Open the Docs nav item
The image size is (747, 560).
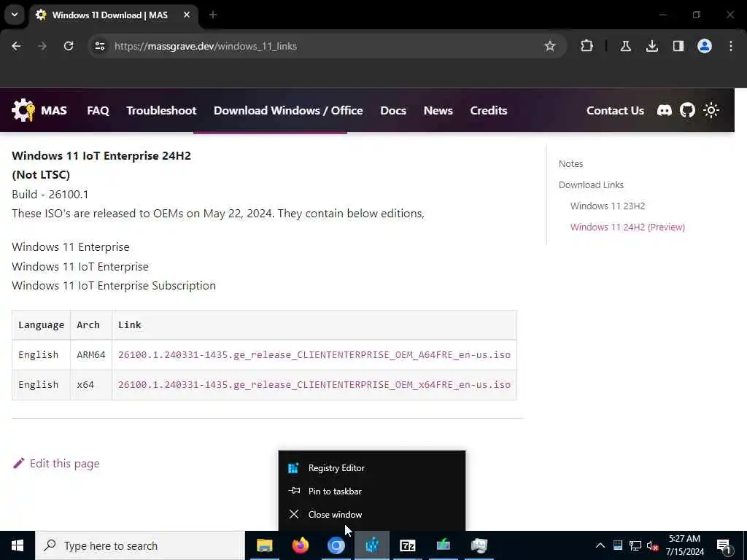click(x=393, y=111)
